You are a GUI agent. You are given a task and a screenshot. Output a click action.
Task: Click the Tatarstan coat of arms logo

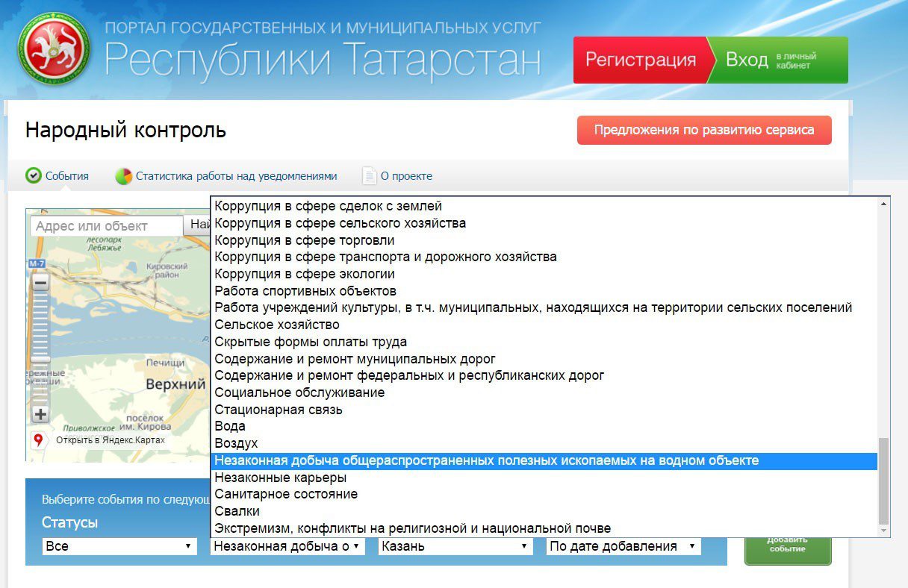54,49
